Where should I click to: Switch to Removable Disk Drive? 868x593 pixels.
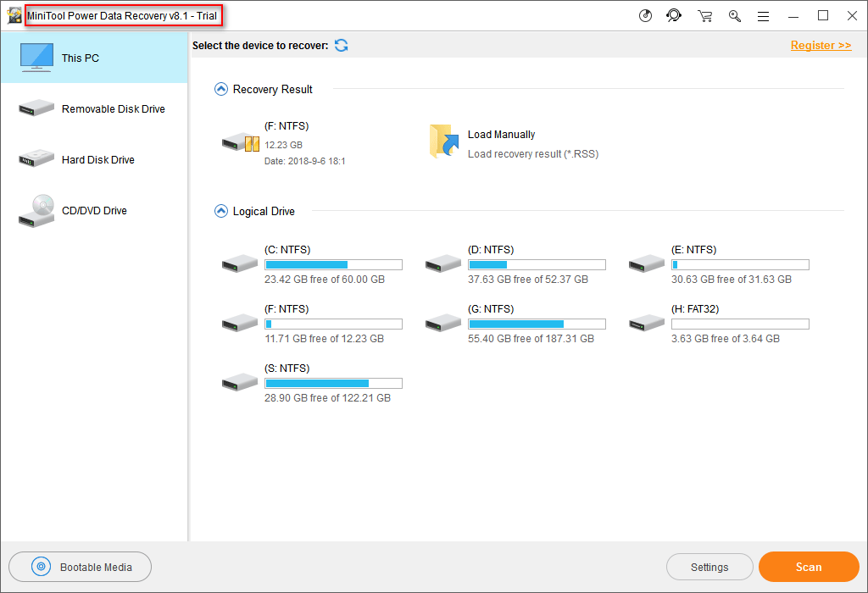coord(93,109)
